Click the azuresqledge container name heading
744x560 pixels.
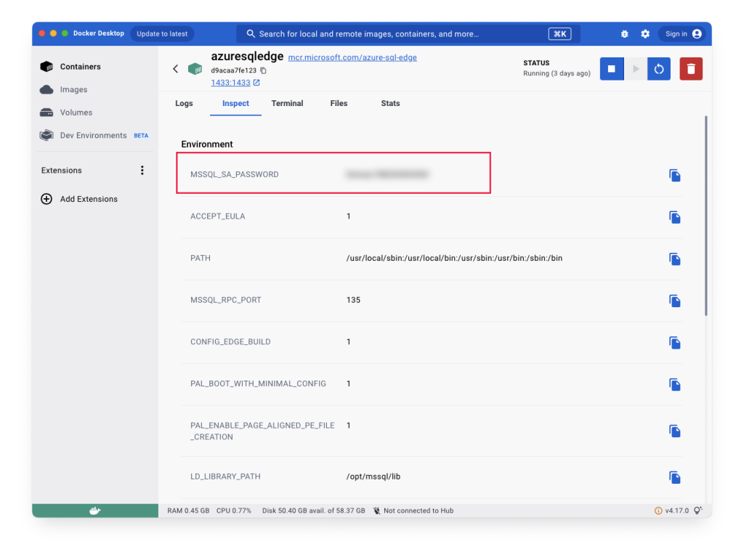tap(247, 57)
